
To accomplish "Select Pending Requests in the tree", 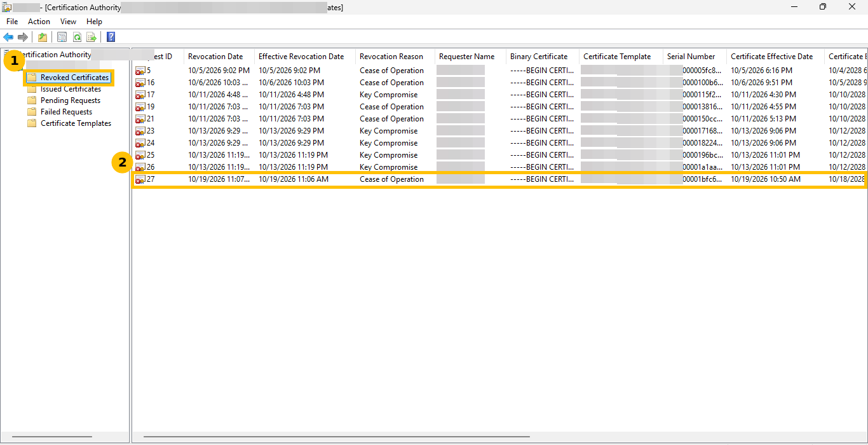I will [x=71, y=100].
